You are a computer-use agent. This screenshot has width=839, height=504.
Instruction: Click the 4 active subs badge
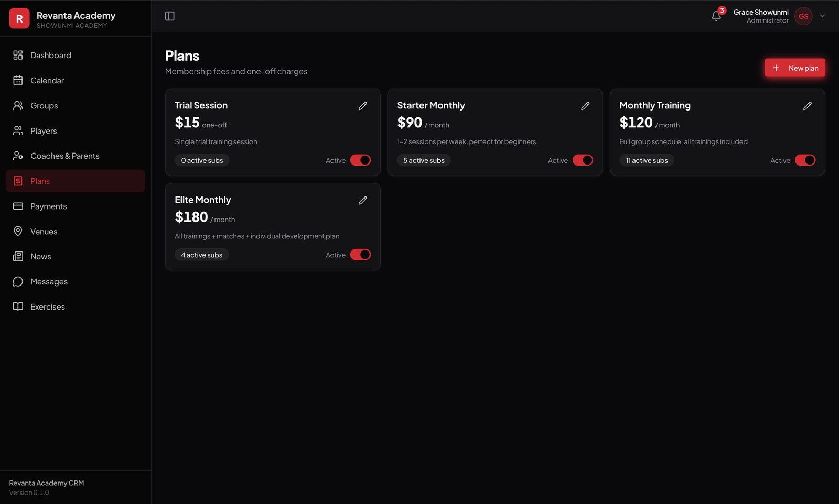point(202,255)
